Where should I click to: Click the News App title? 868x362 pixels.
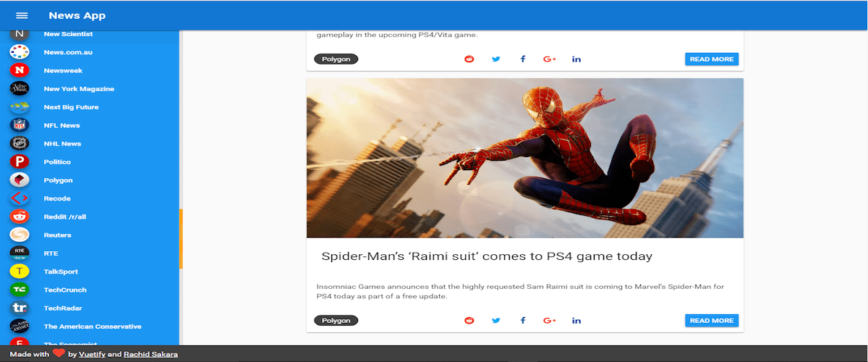click(77, 15)
